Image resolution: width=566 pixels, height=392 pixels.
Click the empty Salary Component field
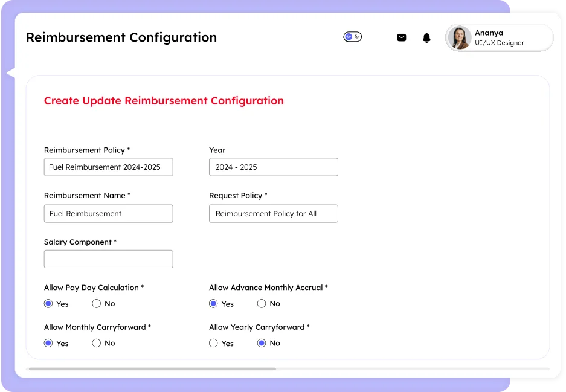[108, 259]
